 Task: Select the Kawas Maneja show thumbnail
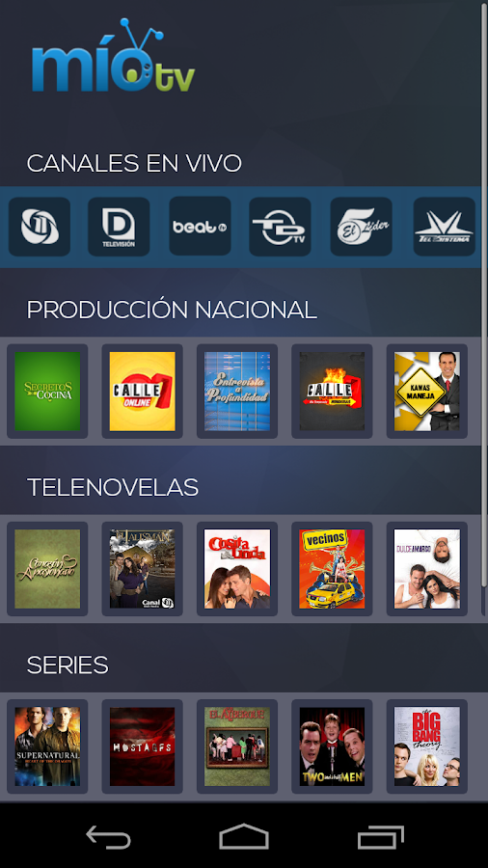pos(426,392)
